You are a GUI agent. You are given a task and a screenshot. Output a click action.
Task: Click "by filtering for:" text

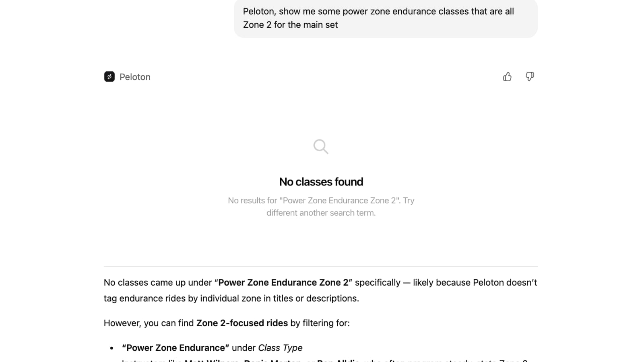[320, 323]
